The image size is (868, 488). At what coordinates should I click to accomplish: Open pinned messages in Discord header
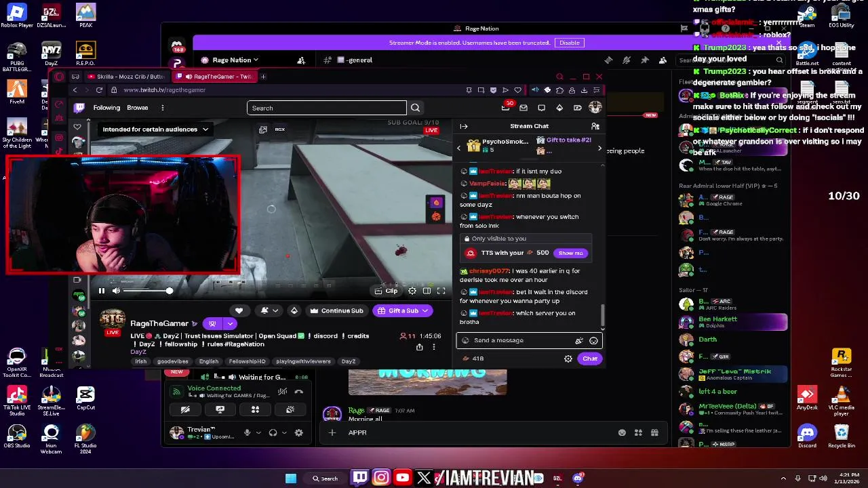(x=644, y=60)
